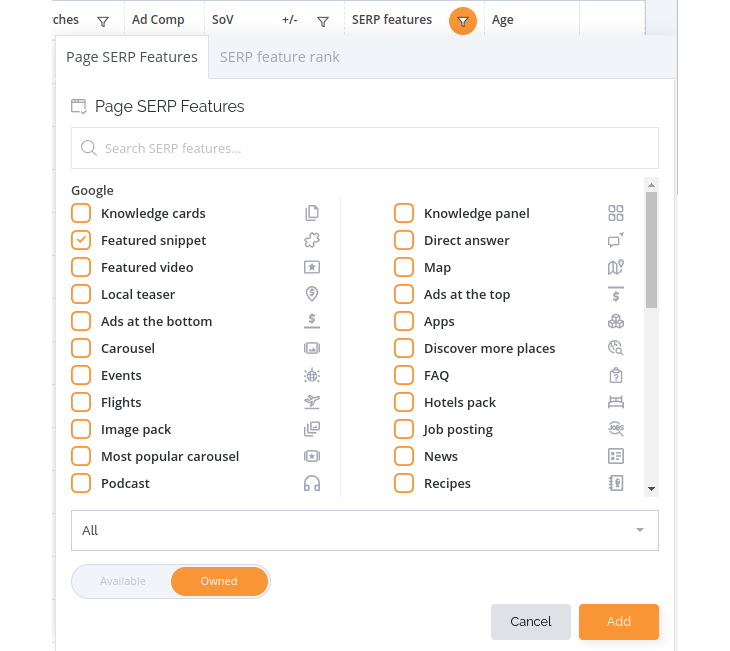This screenshot has height=651, width=730.
Task: Click the Featured snippet puzzle icon
Action: tap(312, 240)
